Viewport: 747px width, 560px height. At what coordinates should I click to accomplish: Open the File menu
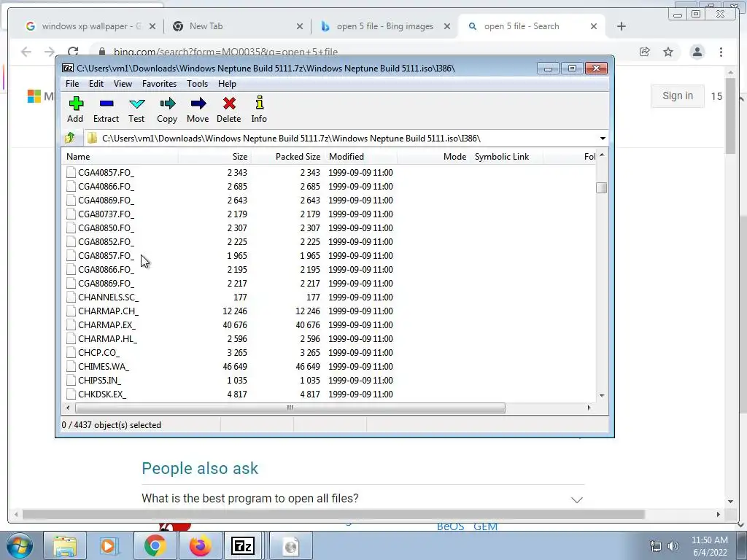coord(72,84)
